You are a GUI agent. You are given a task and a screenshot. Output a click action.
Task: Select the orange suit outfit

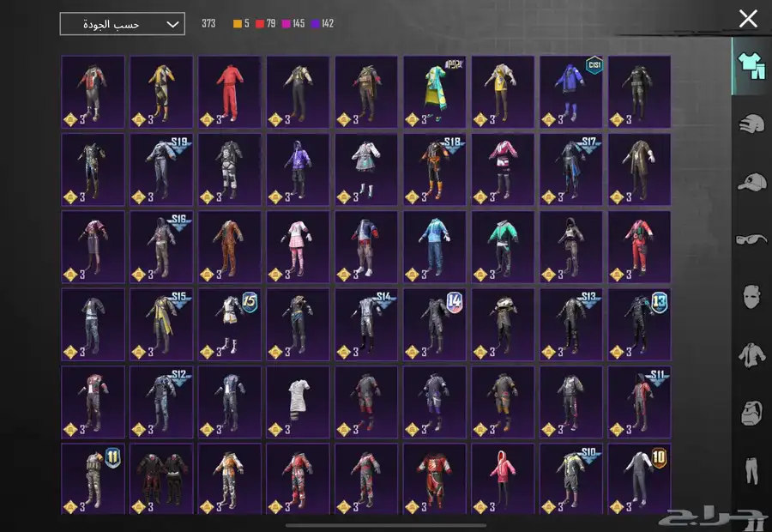229,247
